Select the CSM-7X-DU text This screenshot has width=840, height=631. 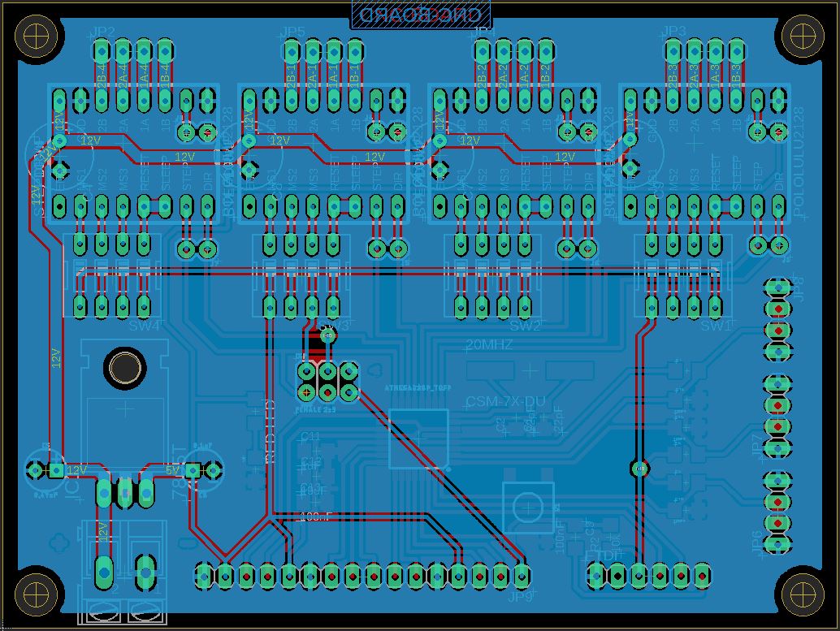506,402
